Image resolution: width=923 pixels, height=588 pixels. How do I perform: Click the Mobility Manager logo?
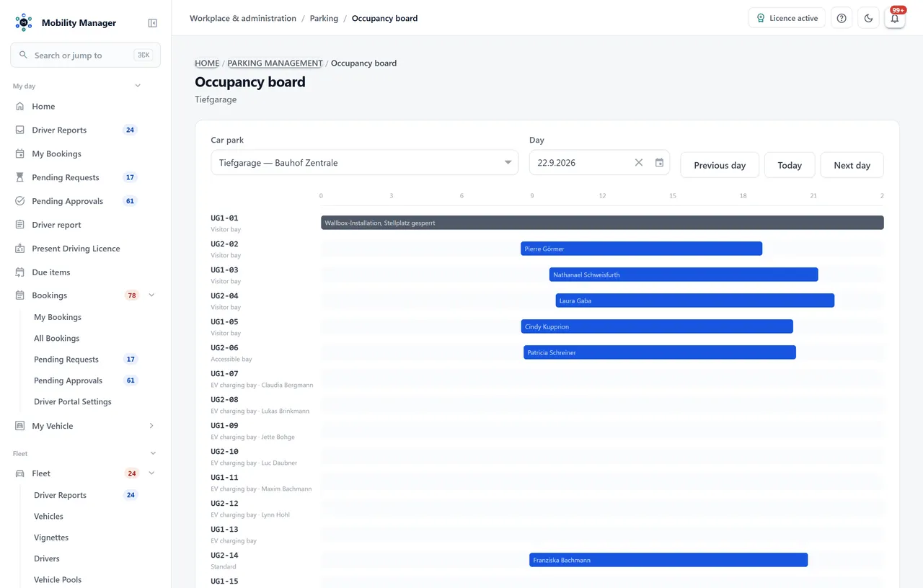[24, 22]
